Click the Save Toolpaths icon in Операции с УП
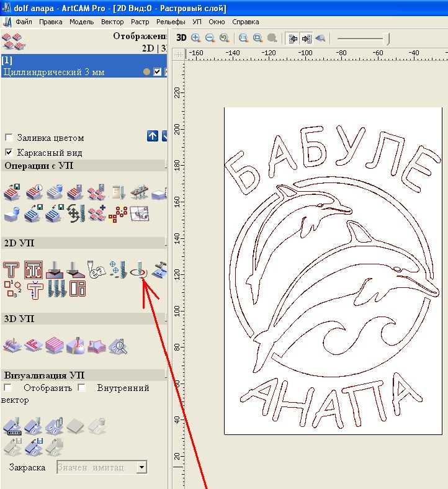 pyautogui.click(x=12, y=193)
